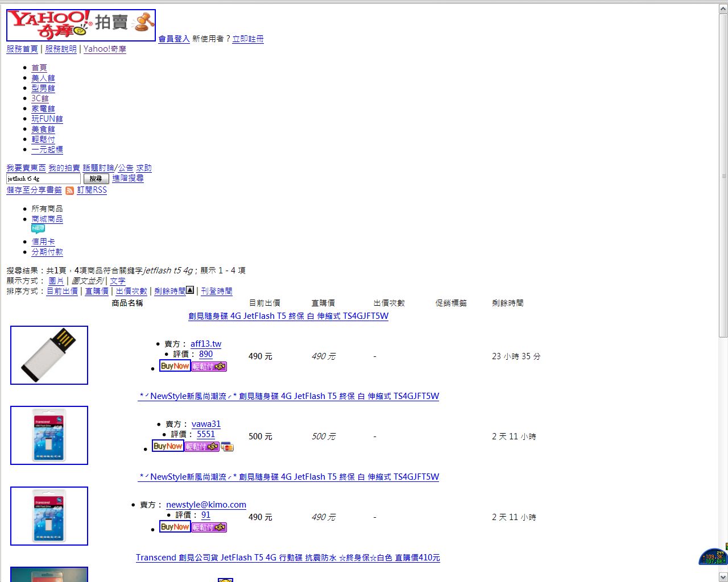Open seller vawa31 profile link
Screen dimensions: 728x582
(x=206, y=424)
